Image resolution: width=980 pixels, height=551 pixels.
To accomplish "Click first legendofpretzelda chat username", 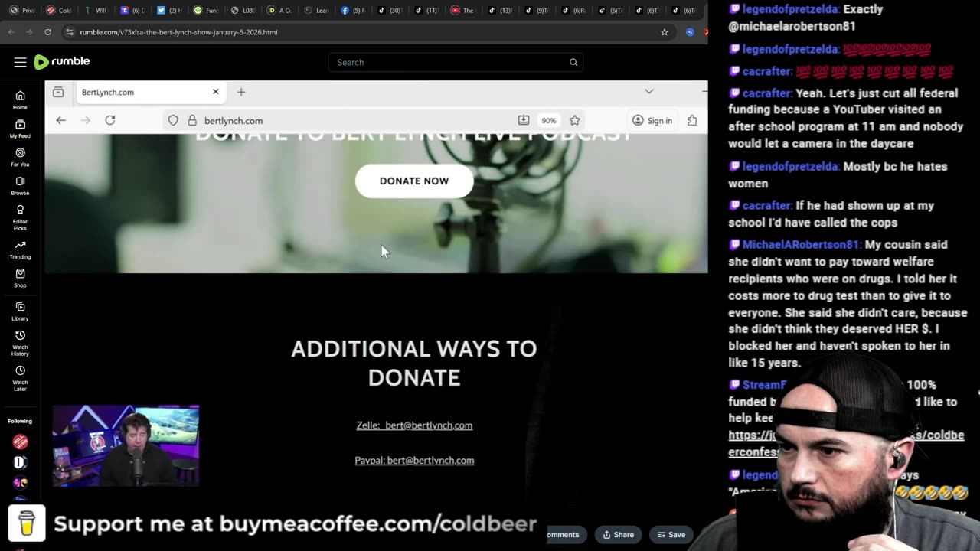I will click(x=792, y=9).
